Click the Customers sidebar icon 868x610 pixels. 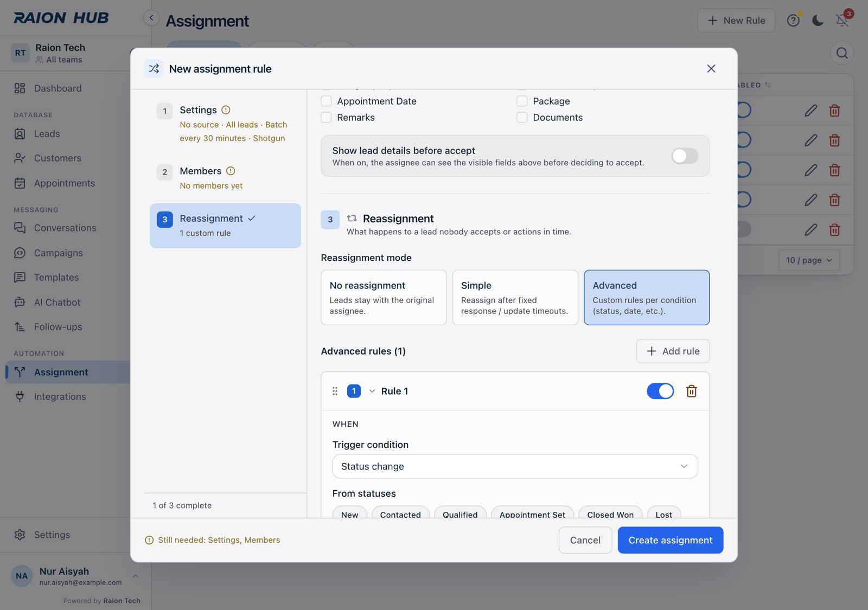tap(20, 158)
